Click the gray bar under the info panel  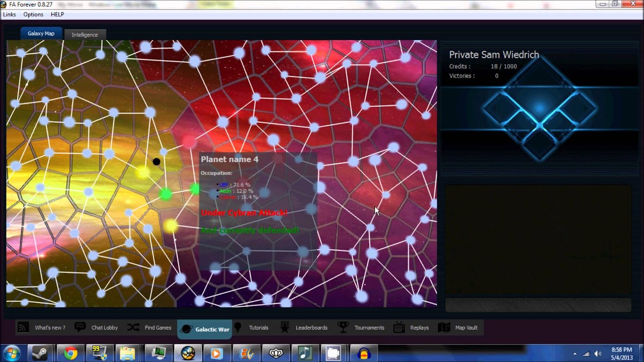pos(538,305)
